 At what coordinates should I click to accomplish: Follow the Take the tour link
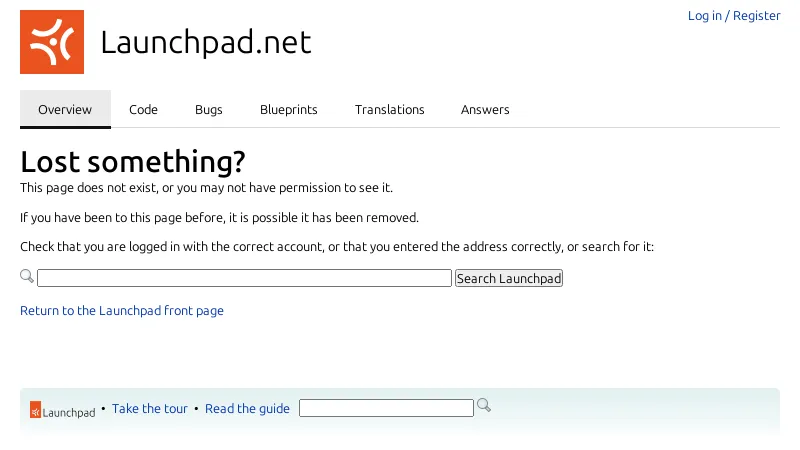[150, 409]
